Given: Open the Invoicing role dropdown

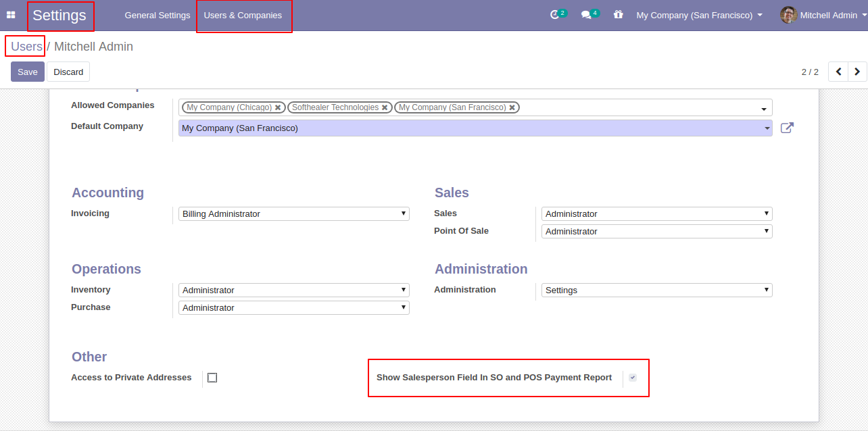Looking at the screenshot, I should click(x=294, y=213).
